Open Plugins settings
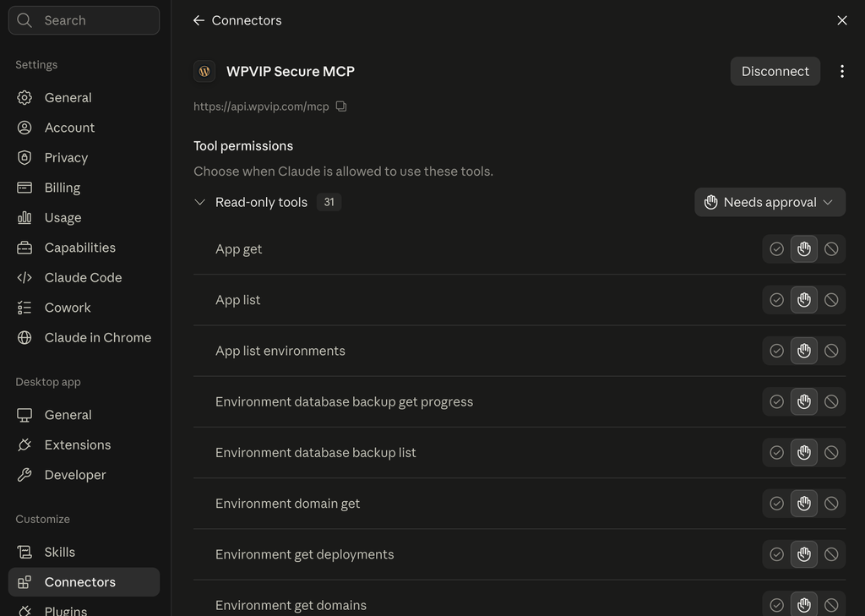Image resolution: width=865 pixels, height=616 pixels. click(x=84, y=609)
